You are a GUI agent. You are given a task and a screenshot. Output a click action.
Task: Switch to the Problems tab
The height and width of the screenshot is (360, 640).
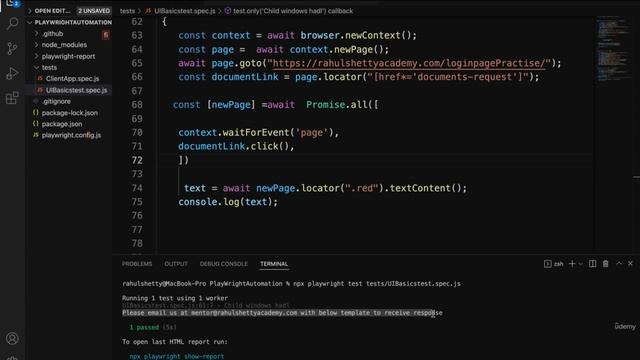pyautogui.click(x=137, y=264)
